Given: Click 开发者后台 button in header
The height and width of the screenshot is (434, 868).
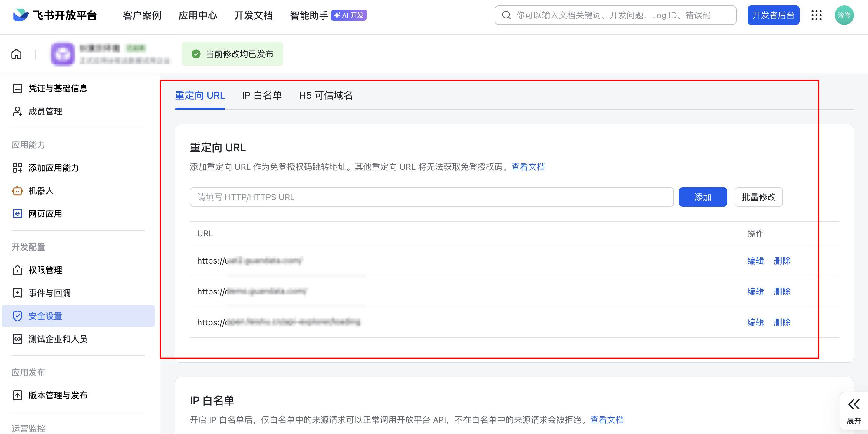Looking at the screenshot, I should click(773, 15).
